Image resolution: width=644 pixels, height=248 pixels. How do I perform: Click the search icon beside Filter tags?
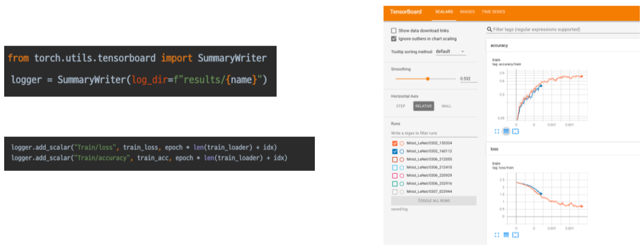click(x=490, y=29)
